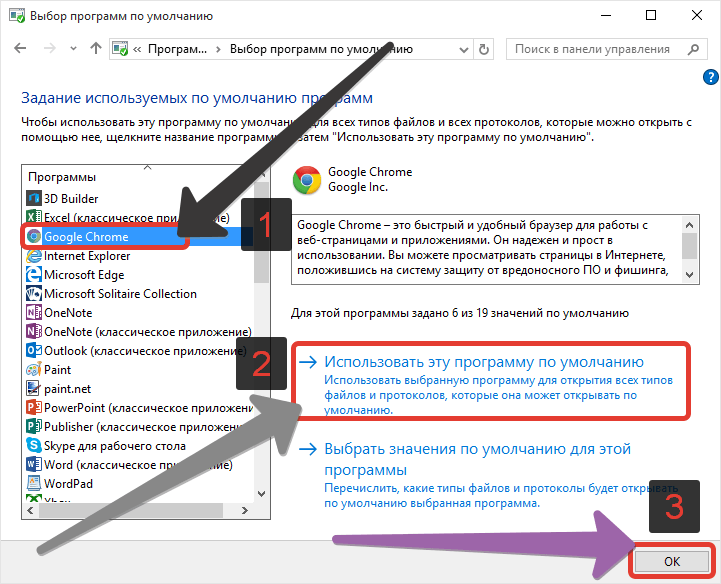The width and height of the screenshot is (721, 584).
Task: Open the recent locations dropdown arrow
Action: pyautogui.click(x=73, y=49)
